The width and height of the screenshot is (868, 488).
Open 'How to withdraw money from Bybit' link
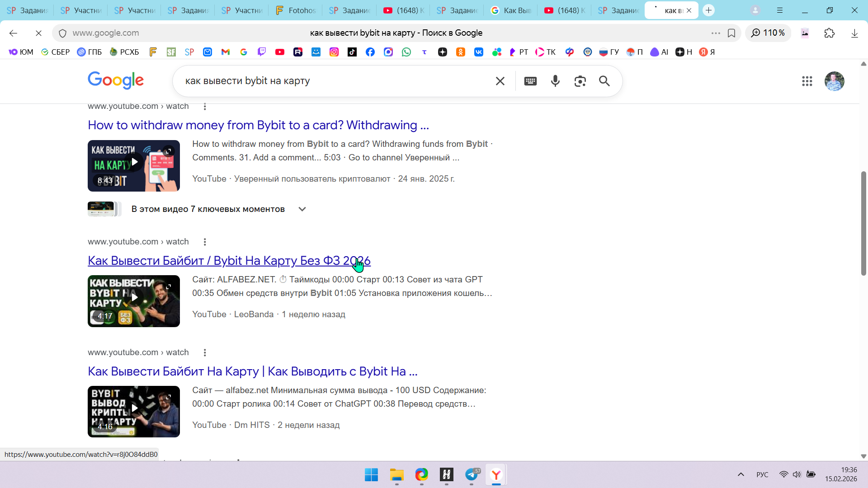258,125
